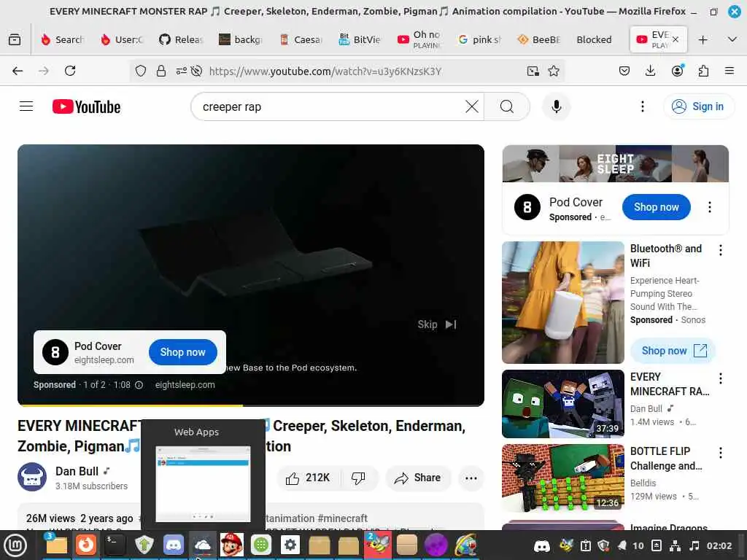Viewport: 747px width, 560px height.
Task: Sign in to YouTube
Action: pyautogui.click(x=698, y=106)
